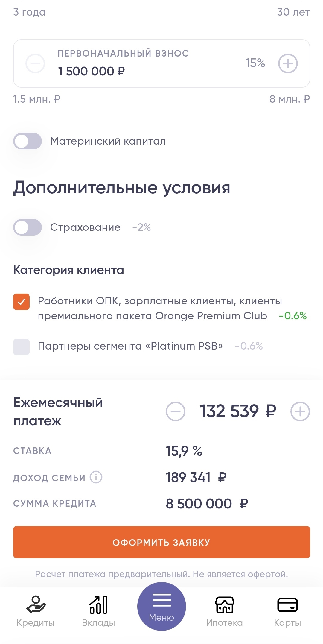Screen dimensions: 323x644
Task: Tap the 1 500 000 ₽ down payment field
Action: [x=91, y=71]
